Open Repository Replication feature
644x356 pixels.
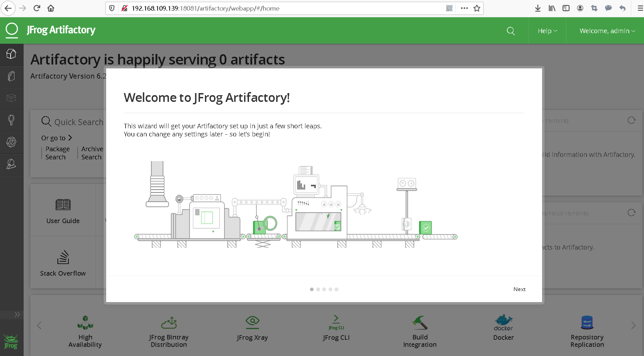tap(587, 331)
